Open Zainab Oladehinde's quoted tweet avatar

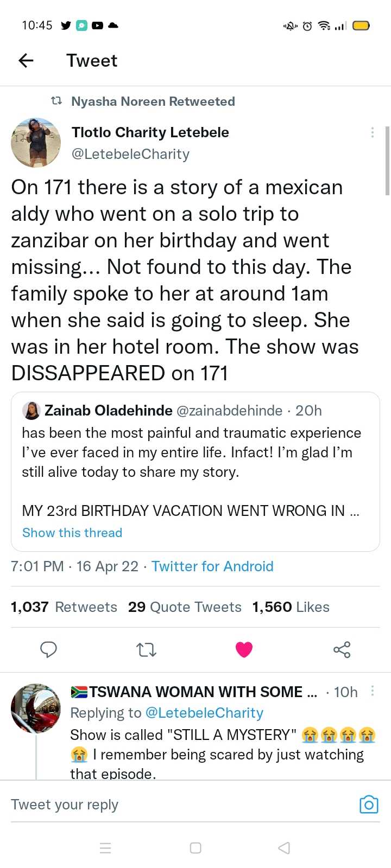31,411
